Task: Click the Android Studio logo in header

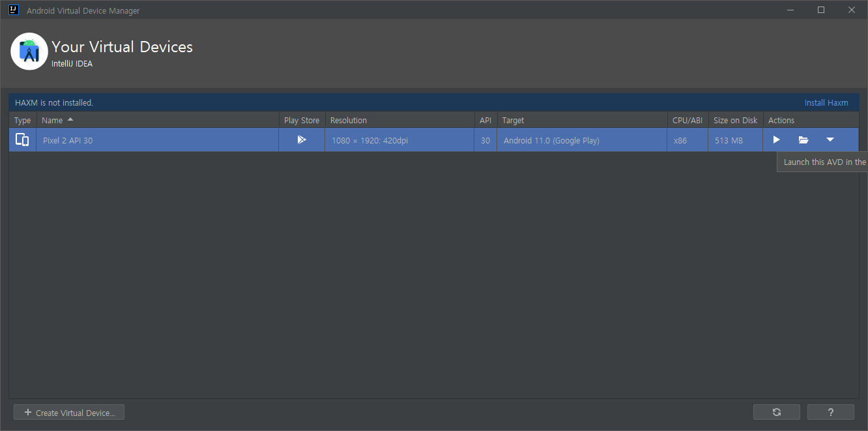Action: [29, 51]
